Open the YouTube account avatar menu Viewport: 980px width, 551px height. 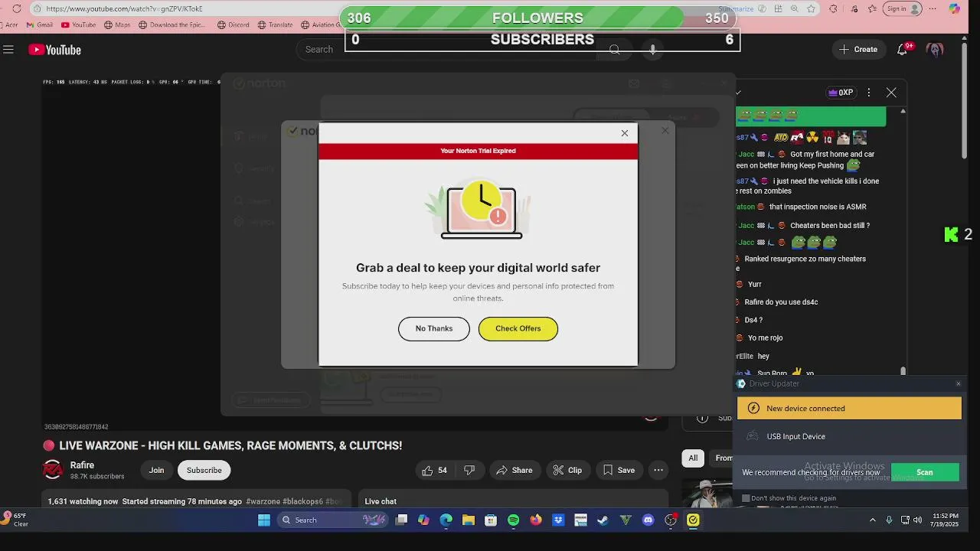(x=934, y=50)
